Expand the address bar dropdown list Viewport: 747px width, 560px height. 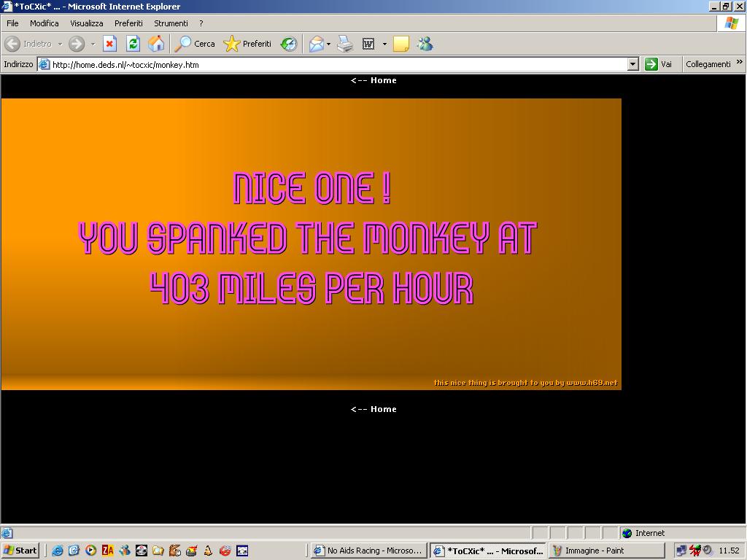click(632, 64)
